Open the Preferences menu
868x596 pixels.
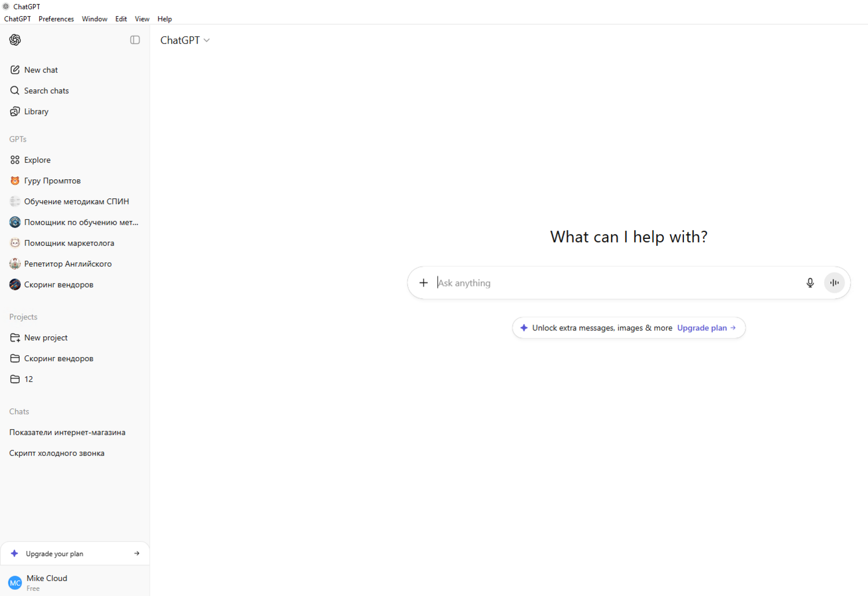click(x=56, y=19)
